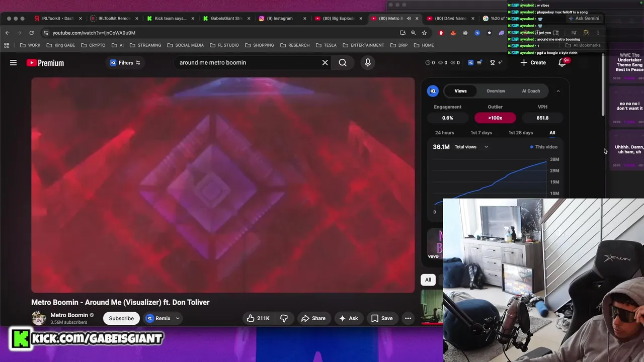Viewport: 644px width, 362px height.
Task: Select the All chip filter
Action: point(428,280)
